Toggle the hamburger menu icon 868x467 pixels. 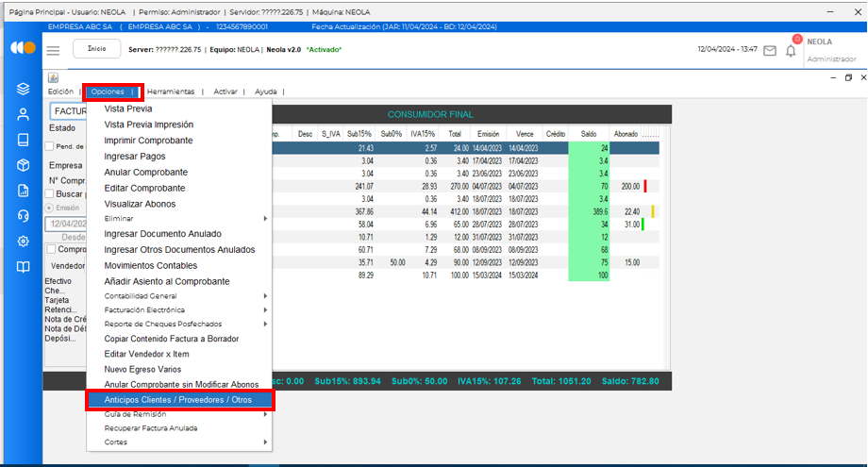53,50
